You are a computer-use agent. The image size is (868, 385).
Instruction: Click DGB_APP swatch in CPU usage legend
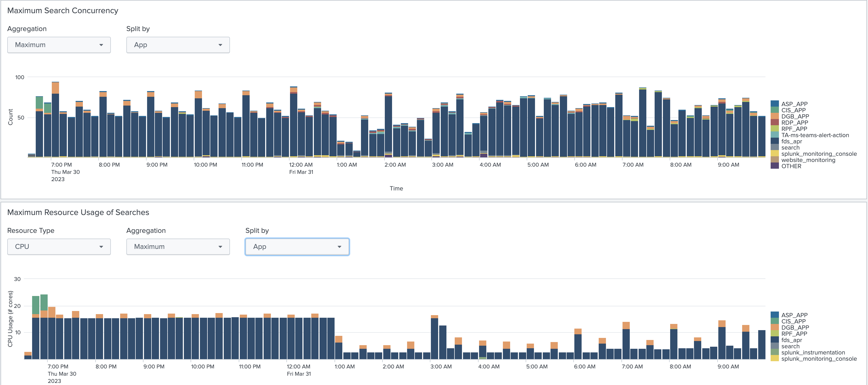click(x=775, y=328)
